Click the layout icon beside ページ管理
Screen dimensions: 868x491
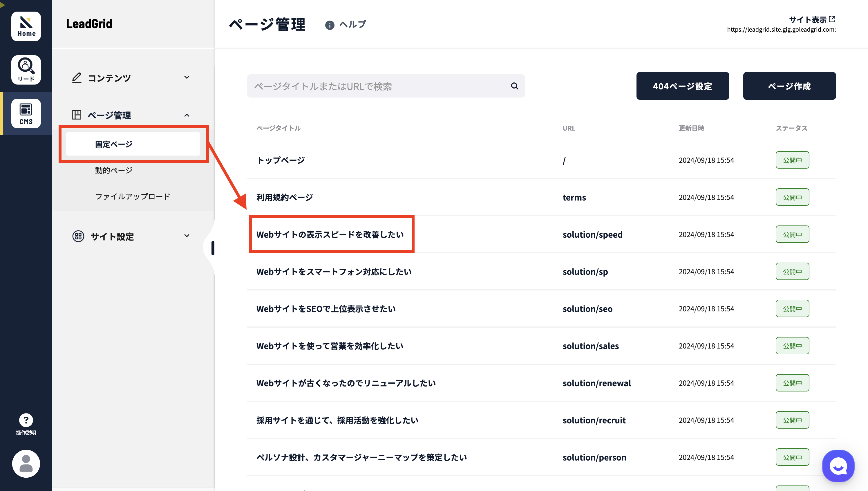click(x=77, y=115)
